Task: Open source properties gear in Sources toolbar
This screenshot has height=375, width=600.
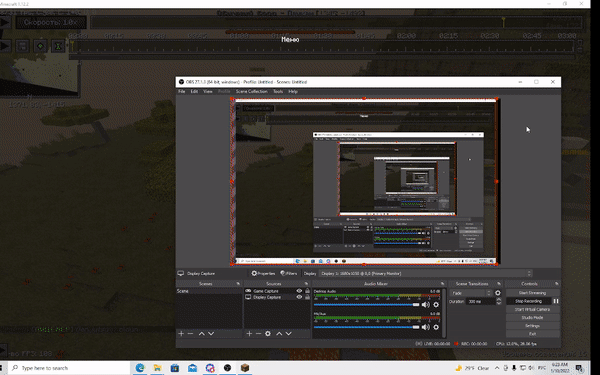Action: tap(268, 334)
